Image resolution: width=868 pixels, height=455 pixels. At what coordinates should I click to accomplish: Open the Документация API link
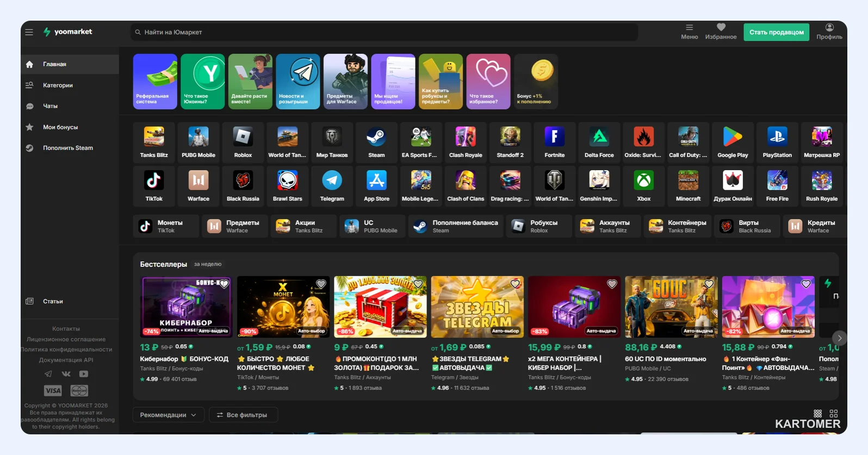coord(66,360)
